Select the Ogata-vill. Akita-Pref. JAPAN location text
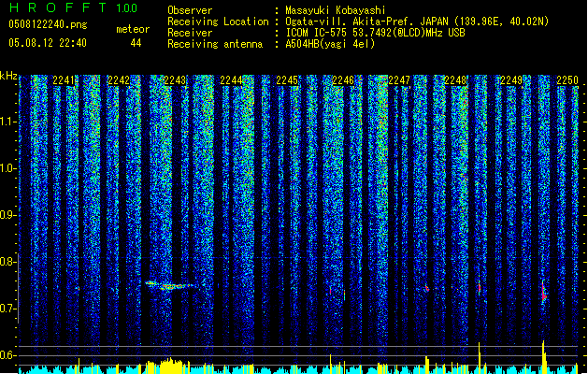Image resolution: width=588 pixels, height=374 pixels. [417, 22]
